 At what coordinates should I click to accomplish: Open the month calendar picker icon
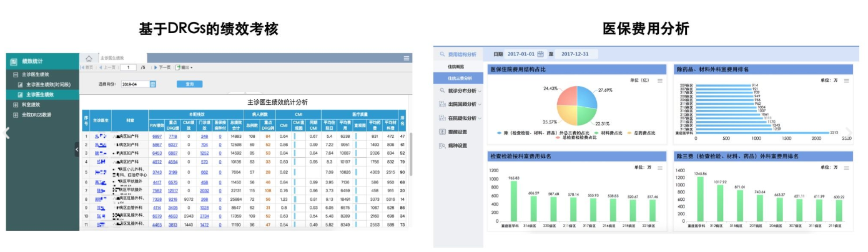152,84
